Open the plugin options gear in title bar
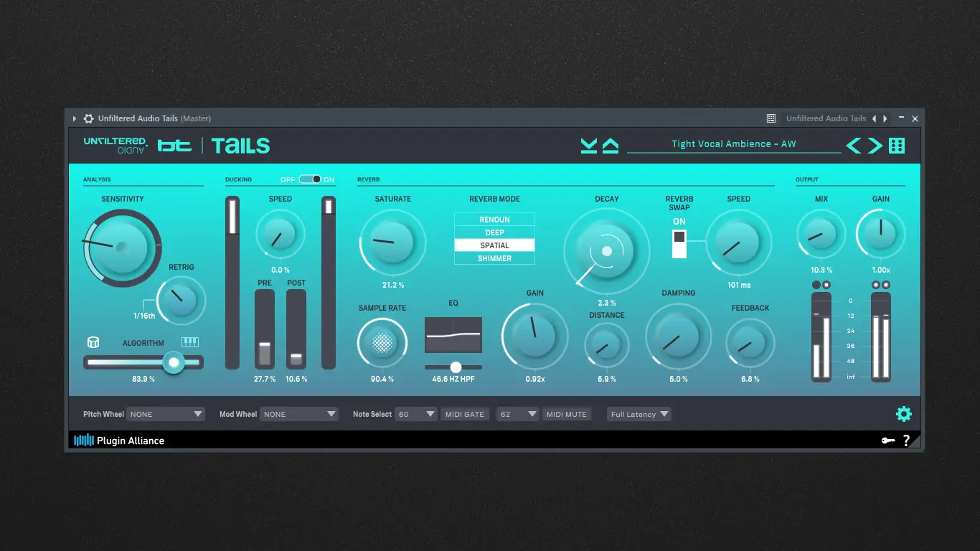 click(x=89, y=118)
